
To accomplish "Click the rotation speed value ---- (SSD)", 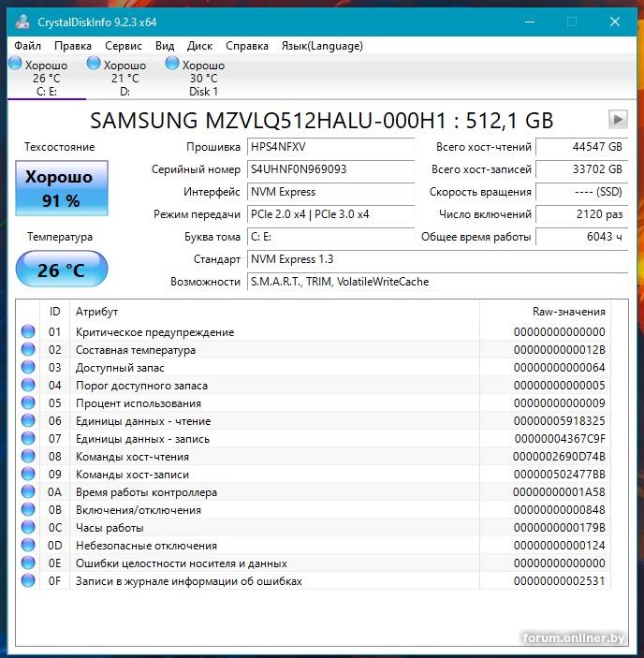I will tap(582, 192).
